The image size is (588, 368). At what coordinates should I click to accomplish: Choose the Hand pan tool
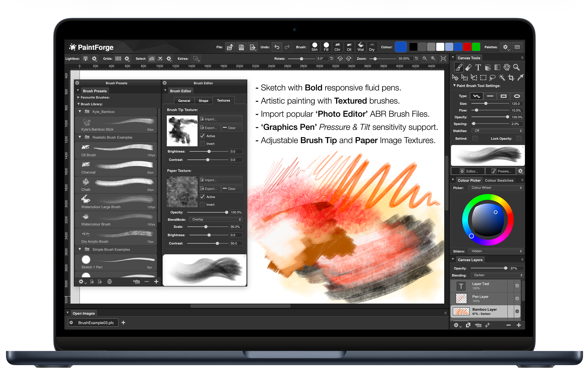506,67
